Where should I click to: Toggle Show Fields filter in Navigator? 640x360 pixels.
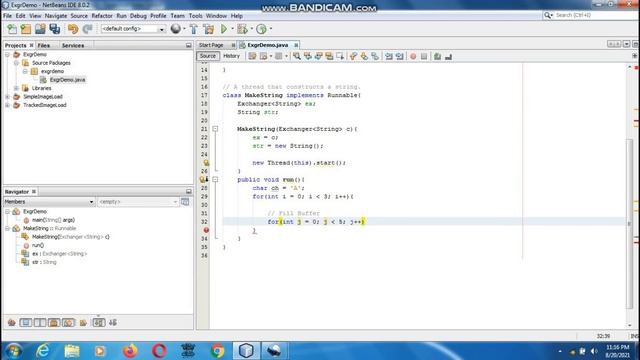25,322
